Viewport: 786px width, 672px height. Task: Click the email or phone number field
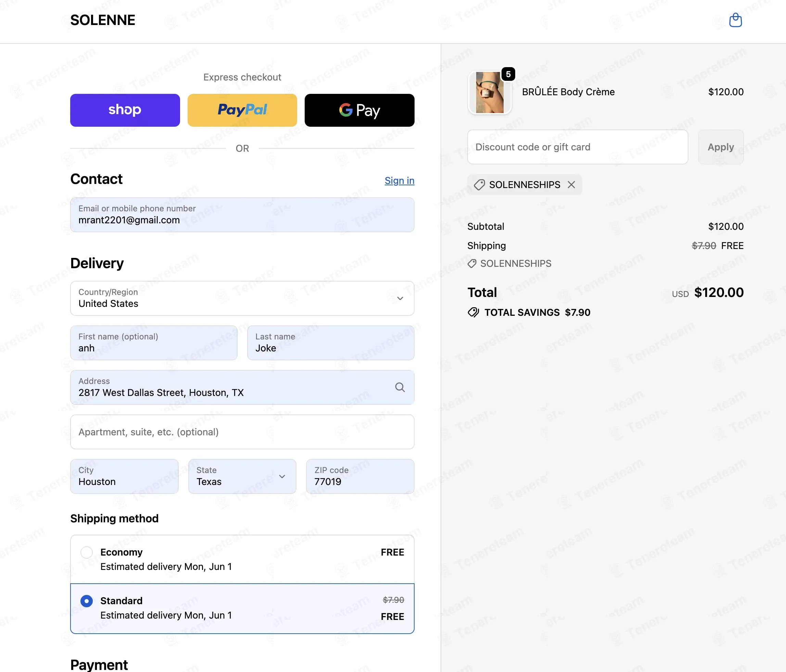pos(242,215)
